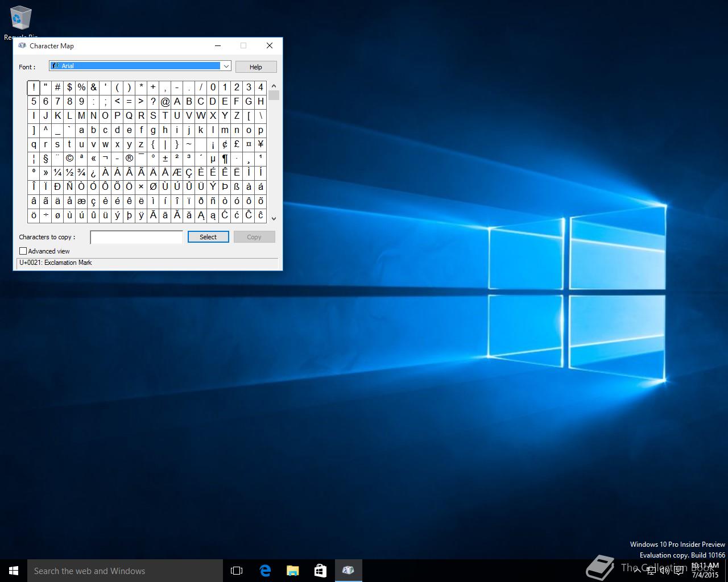
Task: Select the copyright © character in grid
Action: coord(69,159)
